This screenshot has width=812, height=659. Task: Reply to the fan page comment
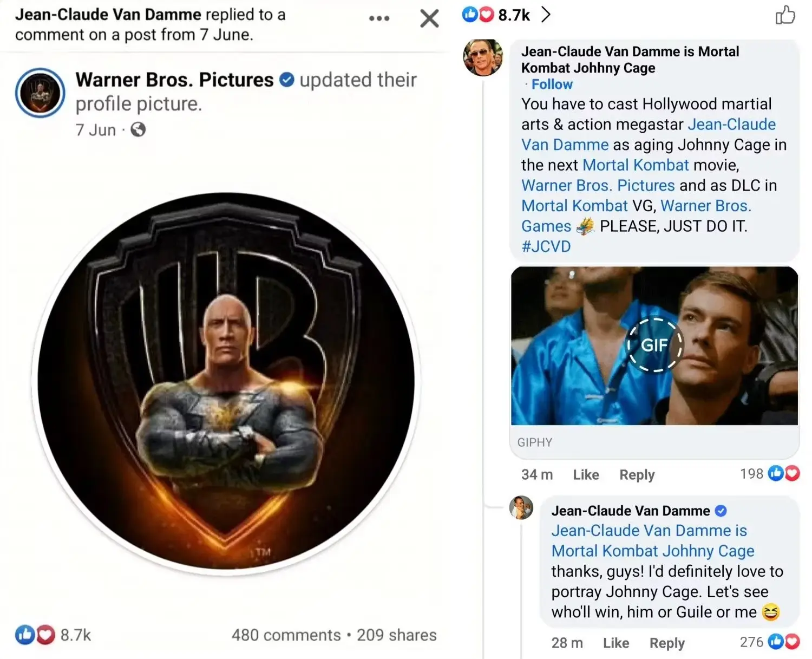click(637, 474)
